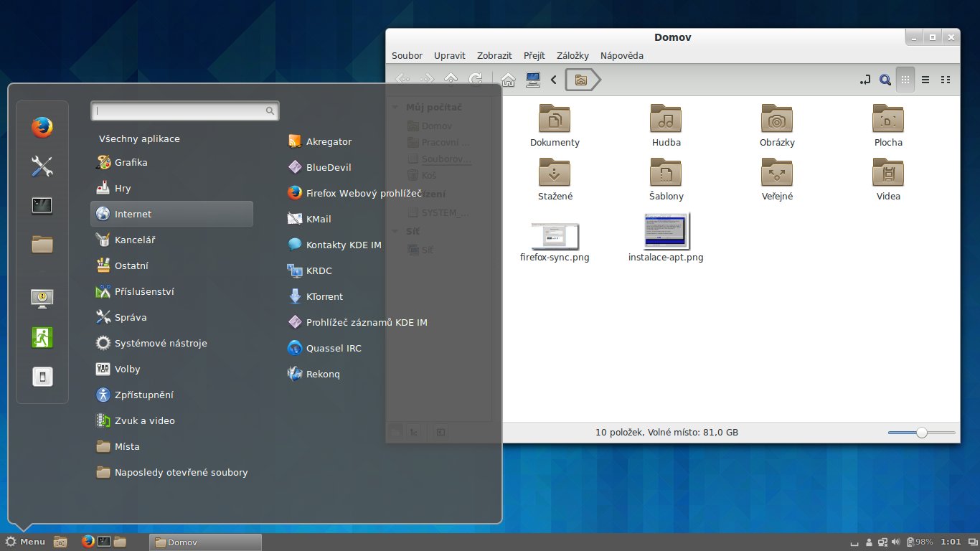Select the Dokumenty folder
The image size is (980, 551).
pyautogui.click(x=555, y=126)
